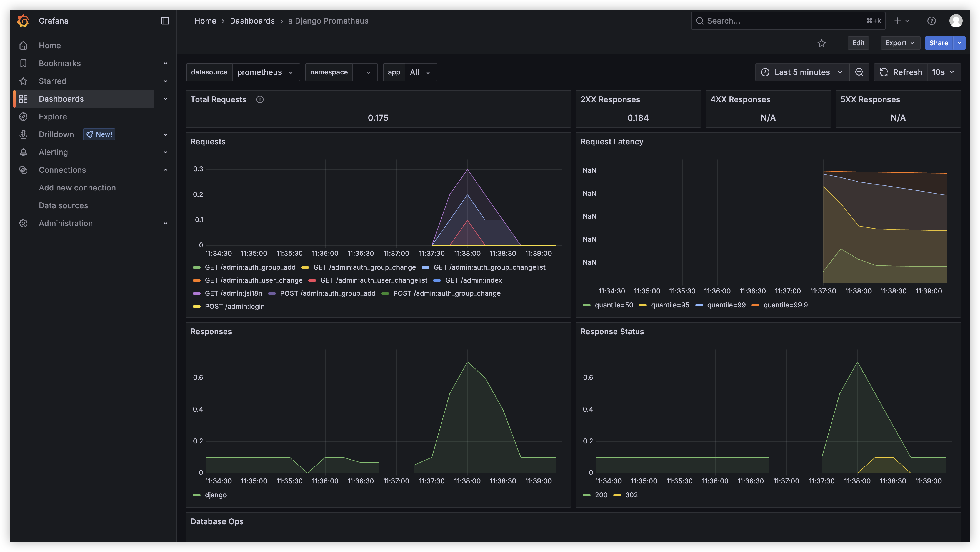The width and height of the screenshot is (980, 552).
Task: Click the Explore compass icon
Action: click(23, 117)
